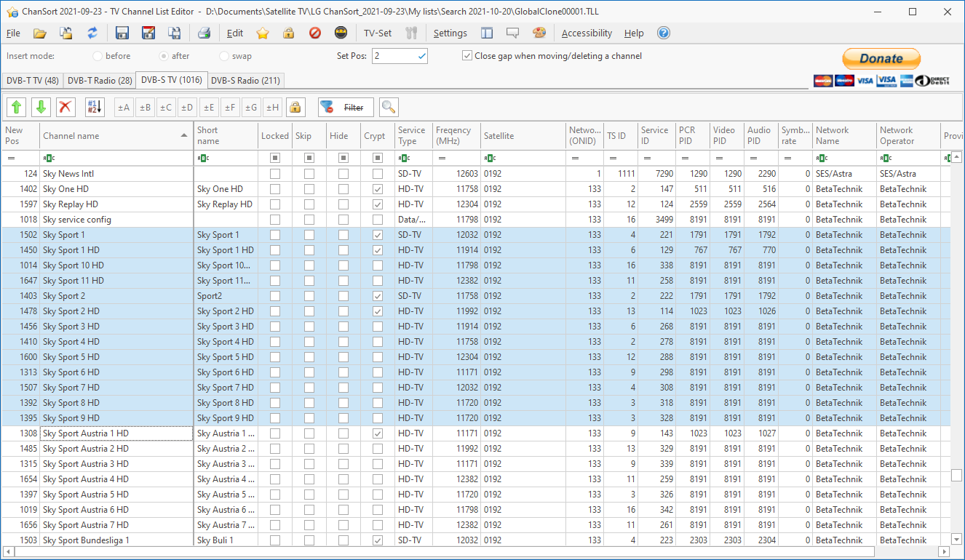Click the speech bubble language icon
965x560 pixels.
click(513, 33)
